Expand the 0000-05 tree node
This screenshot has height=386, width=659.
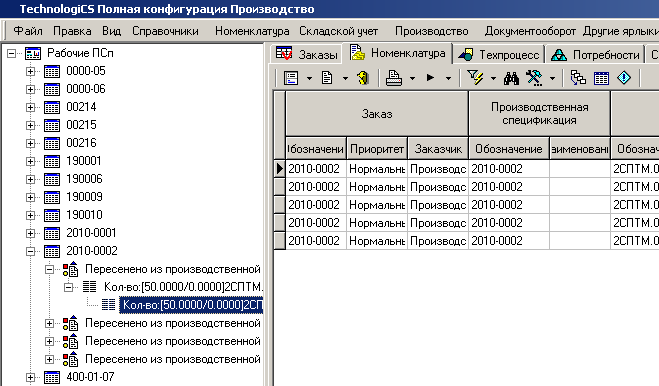pyautogui.click(x=30, y=71)
